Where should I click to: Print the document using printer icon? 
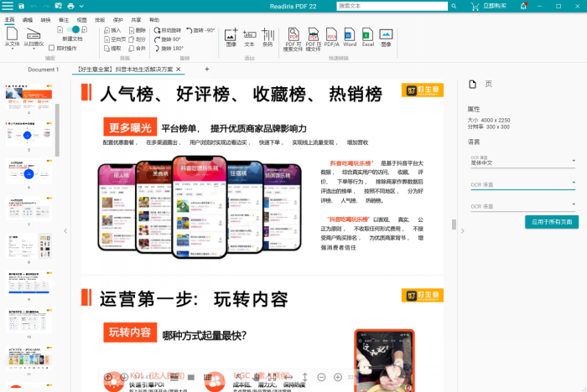click(70, 6)
